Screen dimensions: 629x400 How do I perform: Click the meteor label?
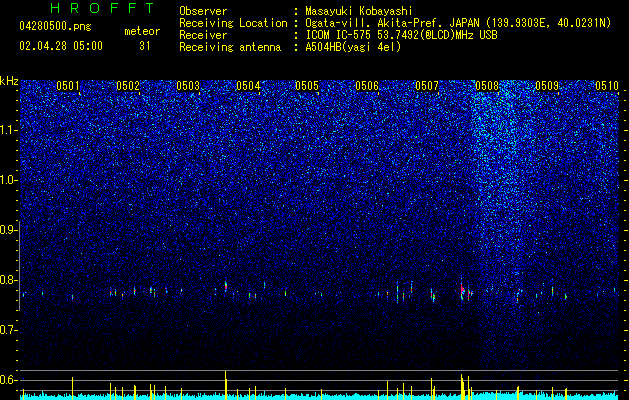point(142,31)
